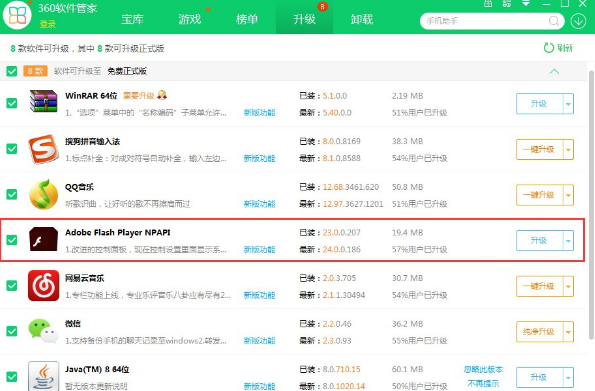Click 升级 button for Java 8
Image resolution: width=595 pixels, height=391 pixels.
pyautogui.click(x=539, y=377)
